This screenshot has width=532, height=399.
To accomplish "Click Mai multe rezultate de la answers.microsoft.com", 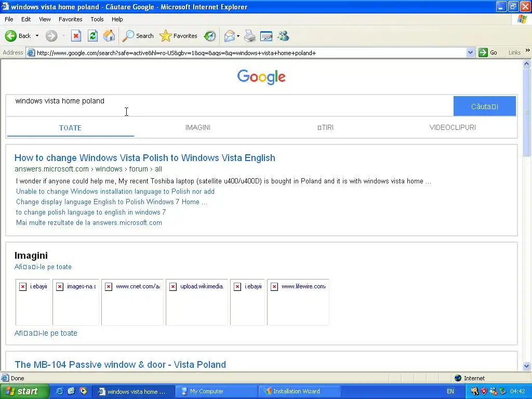I will pyautogui.click(x=89, y=223).
